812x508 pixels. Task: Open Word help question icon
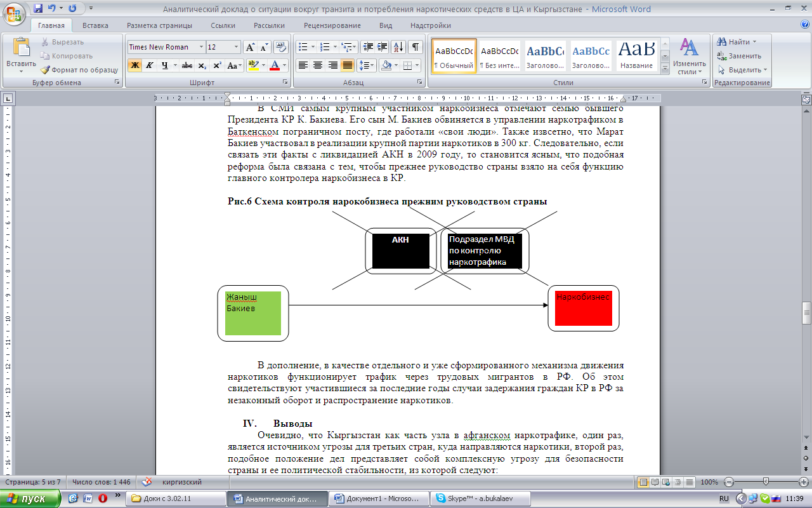(805, 25)
